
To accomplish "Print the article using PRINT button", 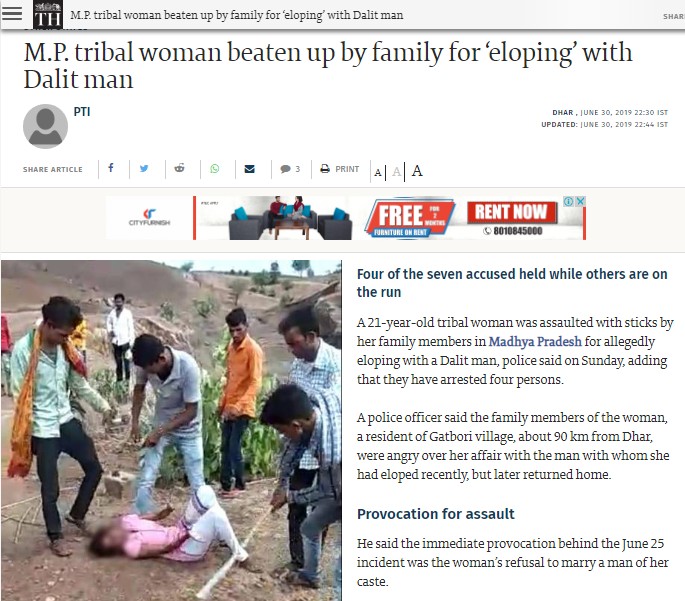I will [340, 169].
